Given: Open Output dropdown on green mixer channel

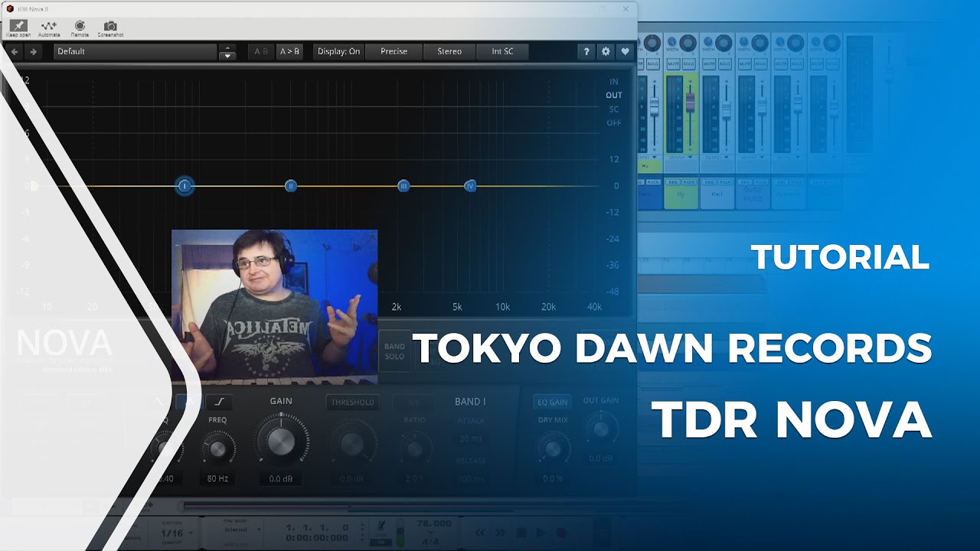Looking at the screenshot, I should point(681,158).
